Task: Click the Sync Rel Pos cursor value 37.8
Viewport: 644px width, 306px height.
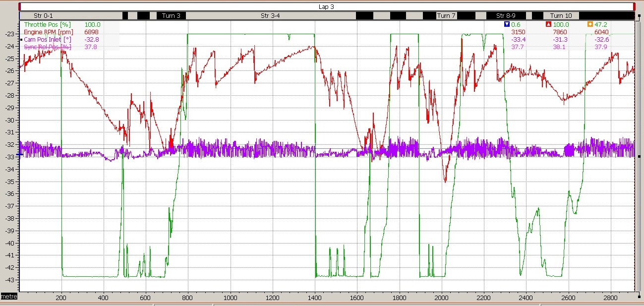Action: point(91,47)
